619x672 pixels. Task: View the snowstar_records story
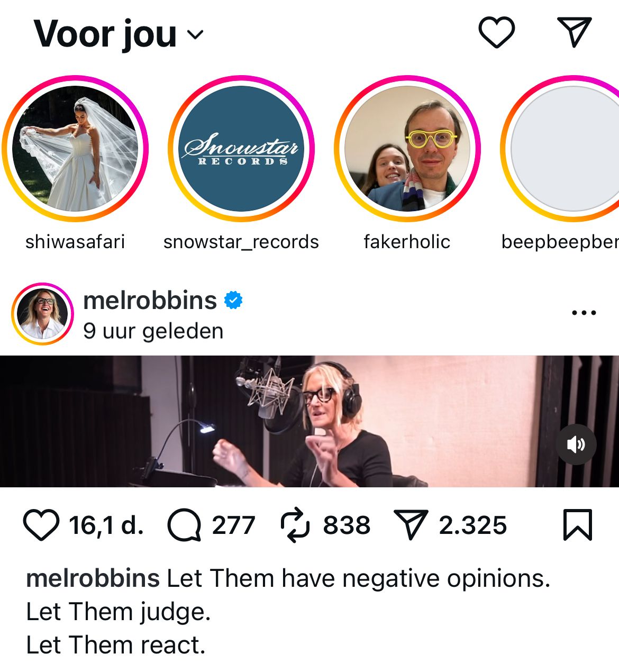(241, 149)
